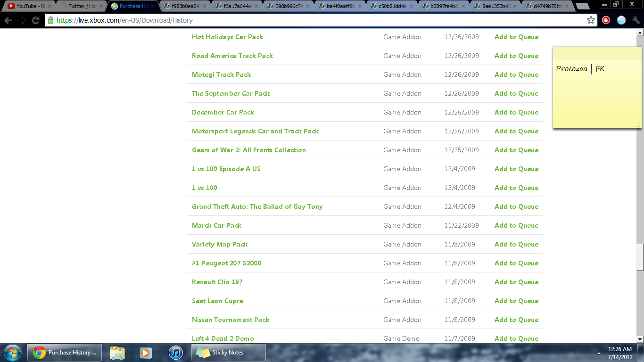644x362 pixels.
Task: Click the scrollbar down arrow
Action: click(x=640, y=339)
